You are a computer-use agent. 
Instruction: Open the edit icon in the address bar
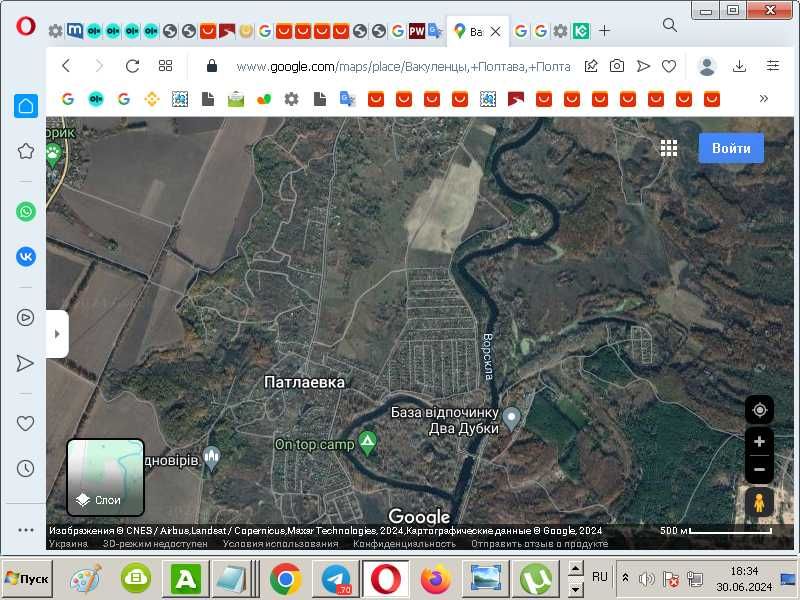[591, 66]
